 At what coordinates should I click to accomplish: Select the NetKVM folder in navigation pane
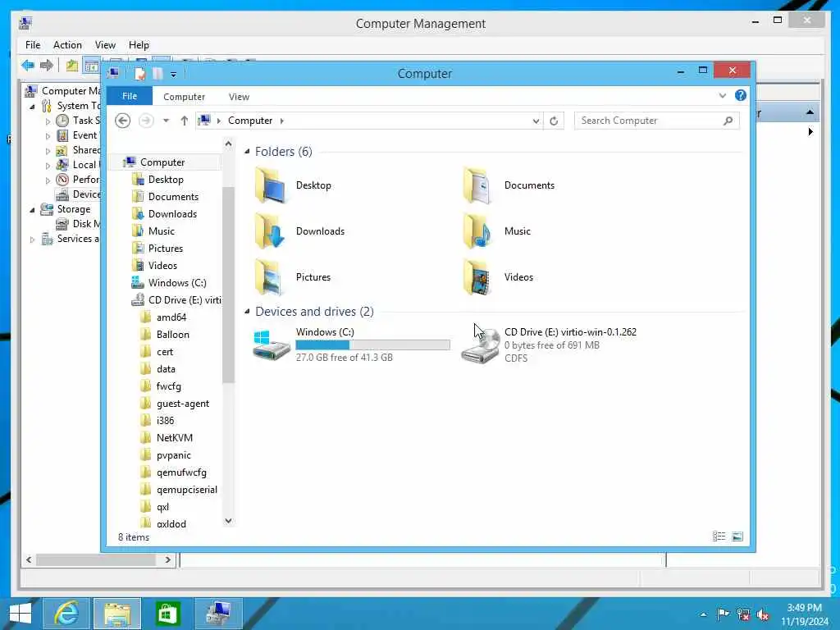pyautogui.click(x=175, y=438)
